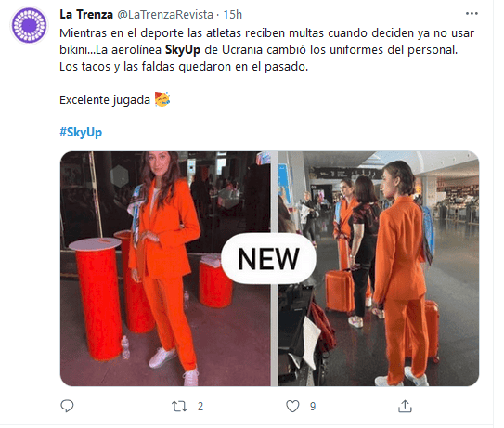Click the orange suitcase in the right photo

pyautogui.click(x=340, y=291)
